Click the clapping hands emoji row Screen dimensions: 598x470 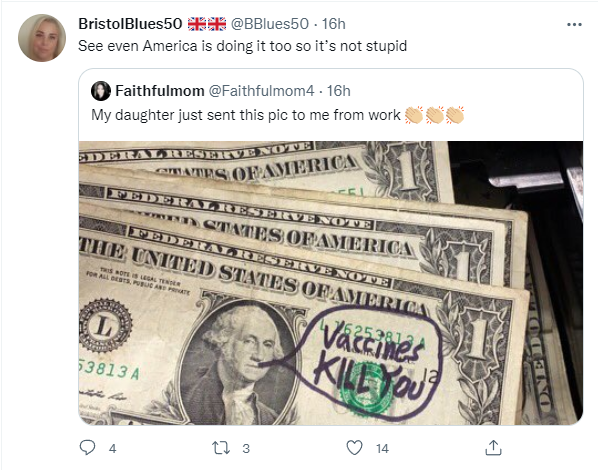pyautogui.click(x=434, y=115)
